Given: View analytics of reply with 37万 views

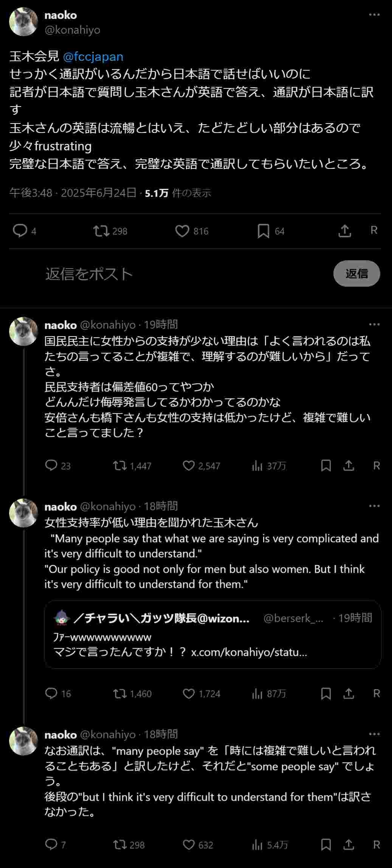Looking at the screenshot, I should [257, 466].
